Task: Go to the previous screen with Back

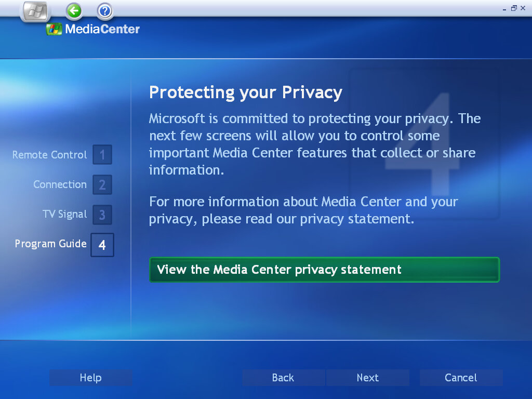Action: pos(283,378)
